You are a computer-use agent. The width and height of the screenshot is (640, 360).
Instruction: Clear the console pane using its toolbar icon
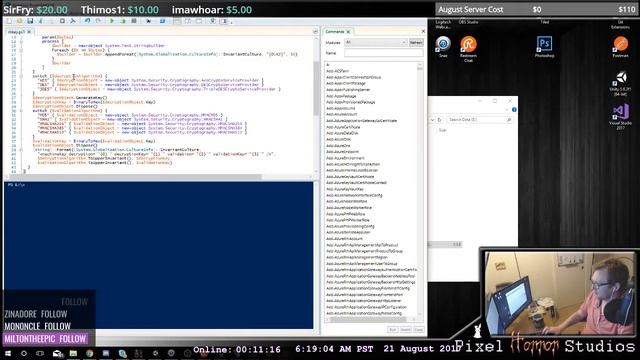click(x=73, y=21)
